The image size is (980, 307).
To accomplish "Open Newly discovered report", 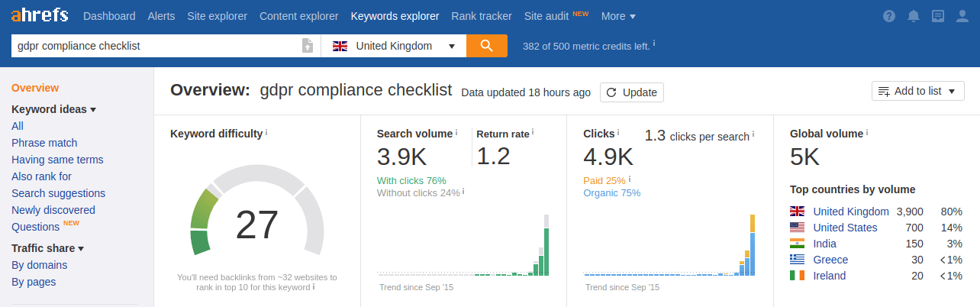I will coord(53,210).
